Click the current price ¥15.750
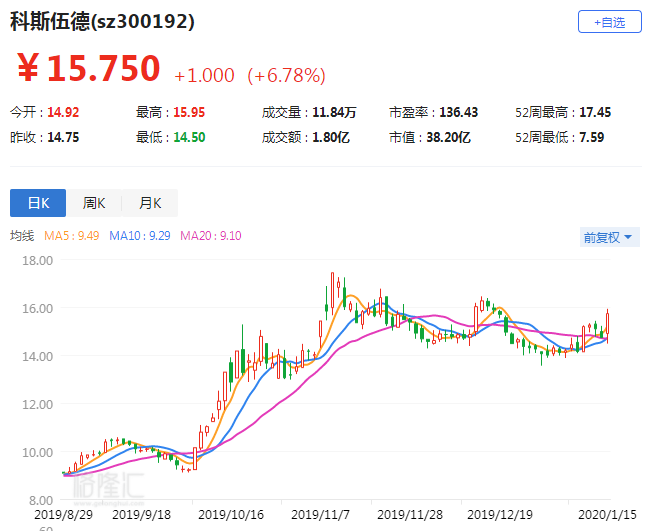The height and width of the screenshot is (531, 649). [x=89, y=68]
